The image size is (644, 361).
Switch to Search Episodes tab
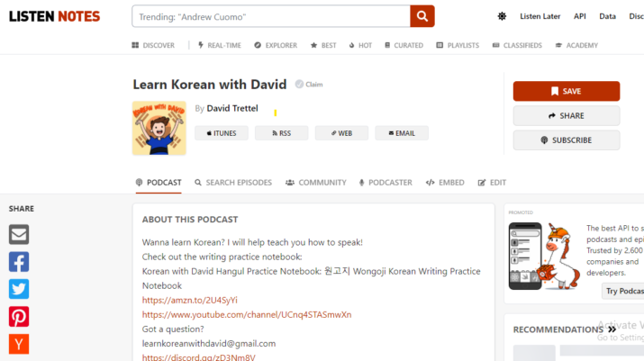point(233,183)
